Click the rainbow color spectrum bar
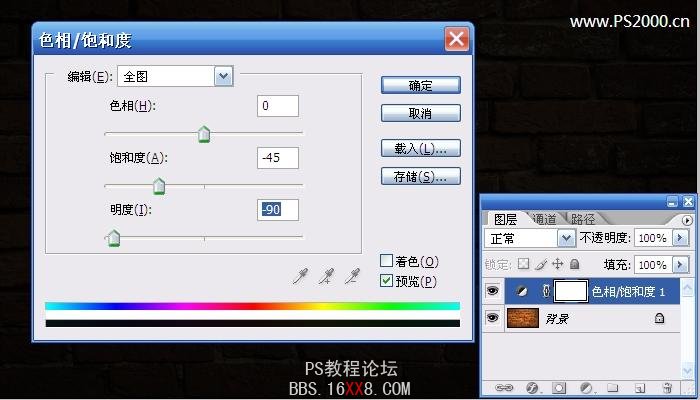This screenshot has height=400, width=700. tap(252, 306)
